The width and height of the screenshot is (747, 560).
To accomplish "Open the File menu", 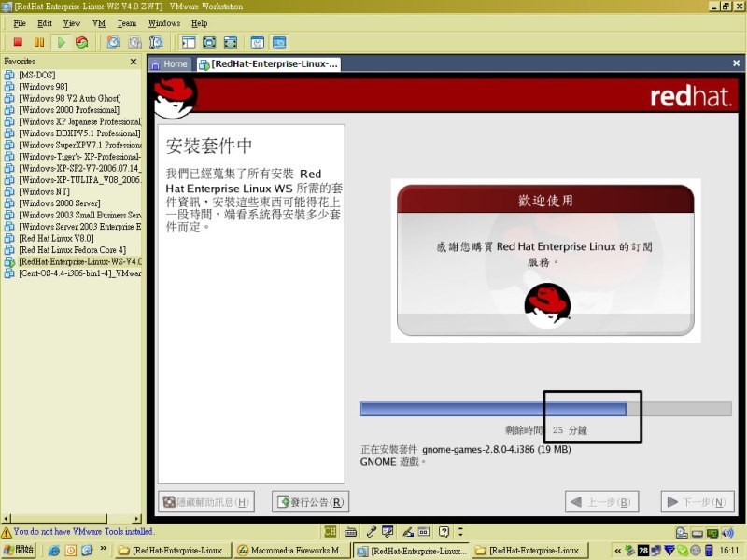I will point(20,23).
